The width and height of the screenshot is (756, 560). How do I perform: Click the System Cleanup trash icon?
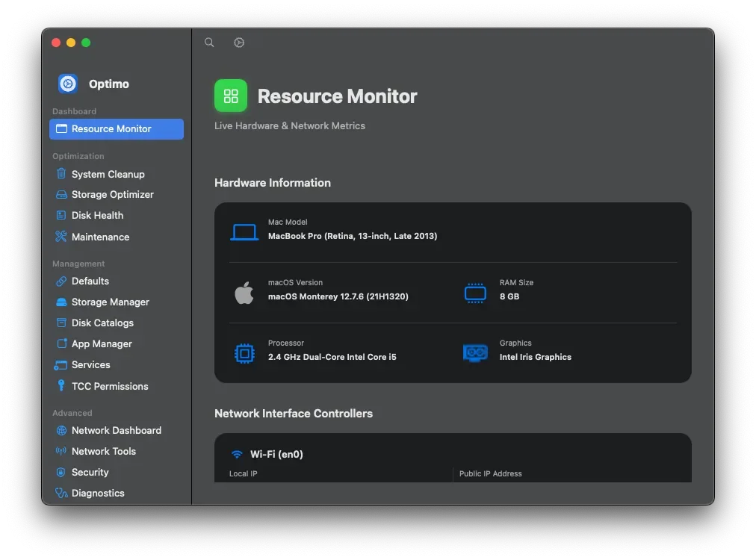pyautogui.click(x=61, y=173)
